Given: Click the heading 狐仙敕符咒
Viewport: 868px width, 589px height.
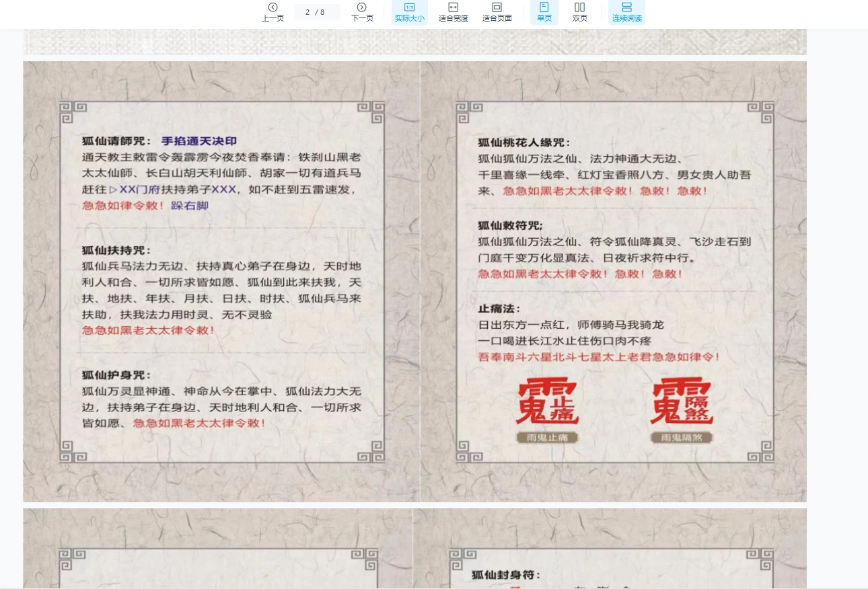Looking at the screenshot, I should (510, 226).
